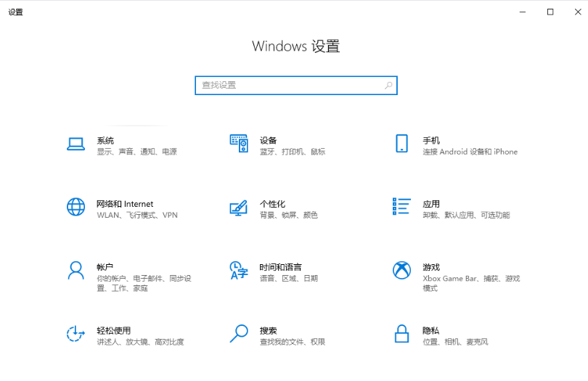Click the 隐私 padlock icon
Screen dimensions: 588x381
pos(401,333)
